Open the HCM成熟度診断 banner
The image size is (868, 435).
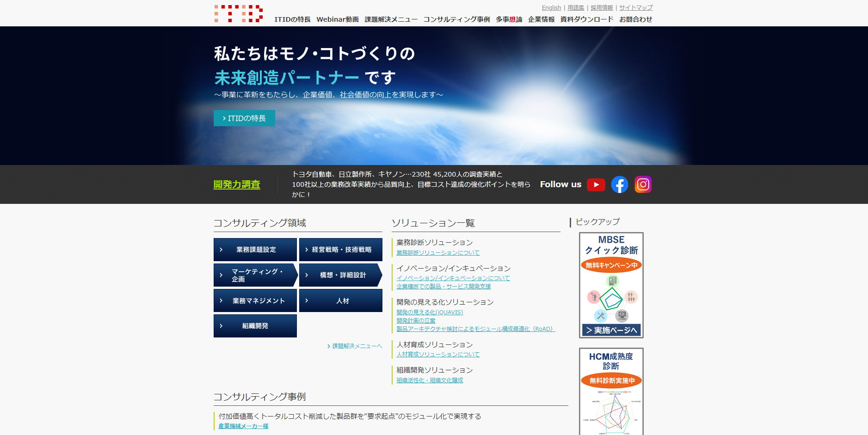click(x=611, y=391)
